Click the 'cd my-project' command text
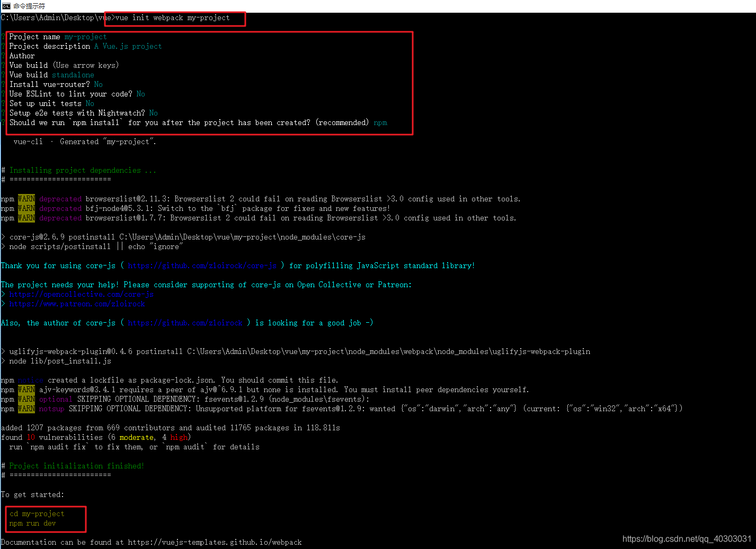The image size is (756, 549). (x=37, y=513)
